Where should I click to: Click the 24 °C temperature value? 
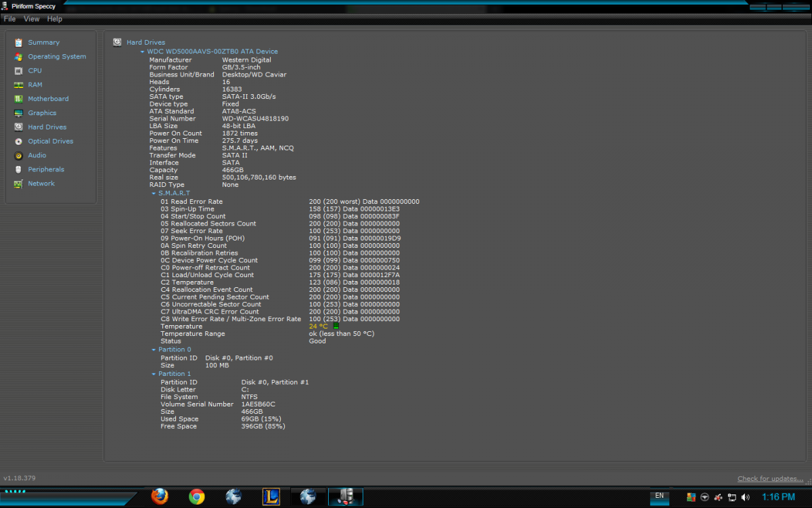pyautogui.click(x=318, y=326)
